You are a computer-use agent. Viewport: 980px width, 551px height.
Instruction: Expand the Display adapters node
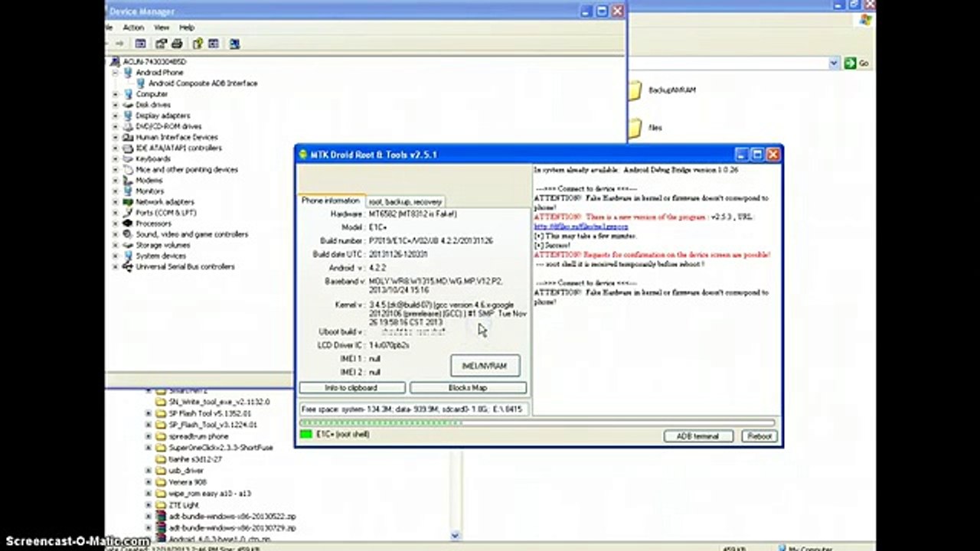tap(116, 116)
